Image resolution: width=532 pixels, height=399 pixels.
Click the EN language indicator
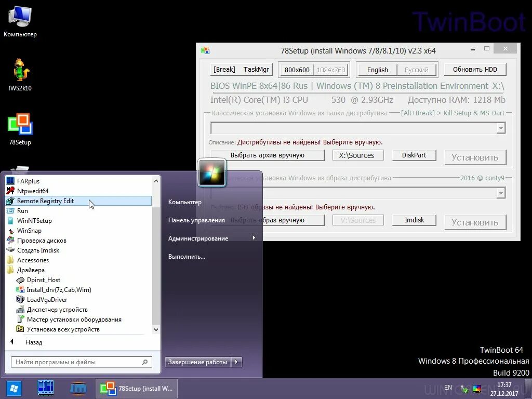click(448, 388)
